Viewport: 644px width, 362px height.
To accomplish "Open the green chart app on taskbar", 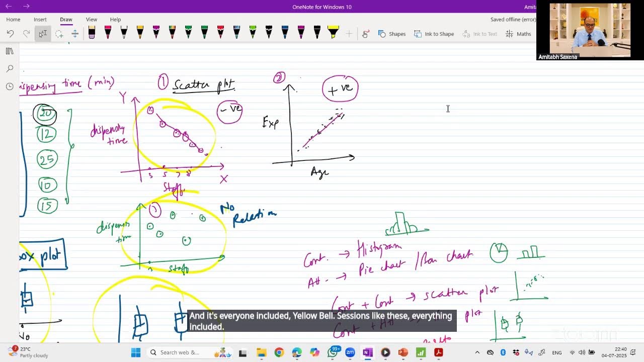I will tap(421, 352).
